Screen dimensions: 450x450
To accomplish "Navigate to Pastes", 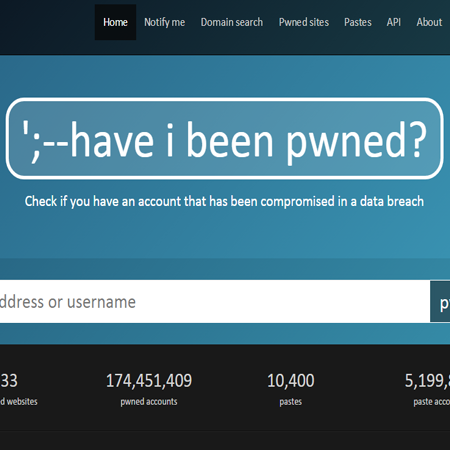I will coord(358,22).
